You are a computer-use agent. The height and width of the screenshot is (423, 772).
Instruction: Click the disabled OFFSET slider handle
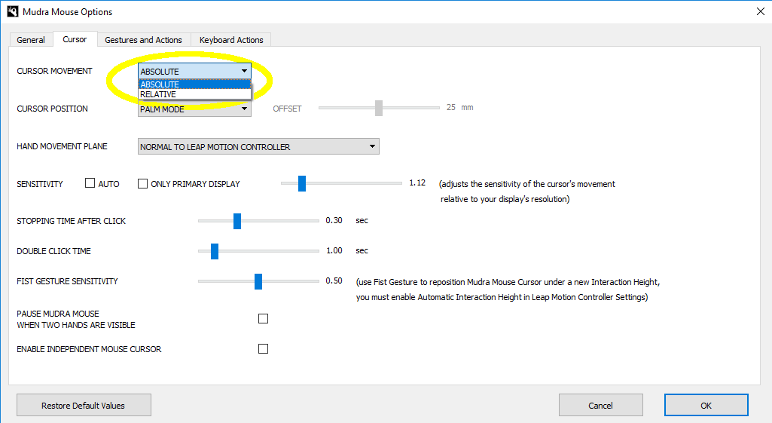point(379,107)
